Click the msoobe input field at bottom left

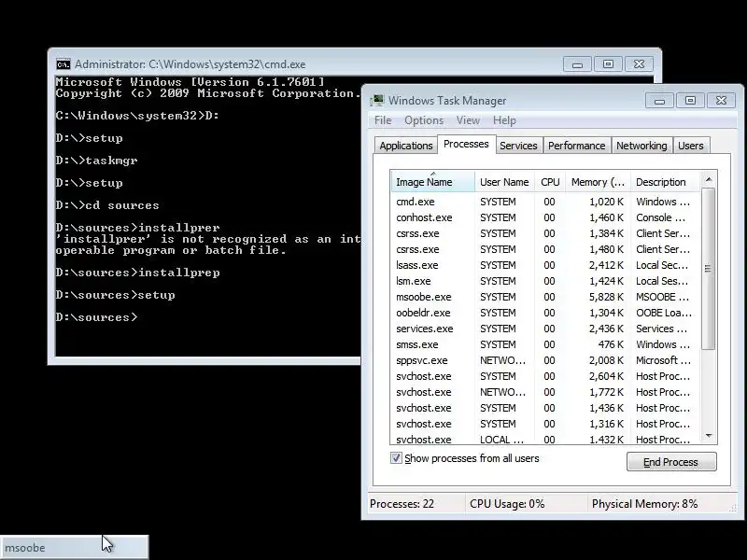click(75, 548)
